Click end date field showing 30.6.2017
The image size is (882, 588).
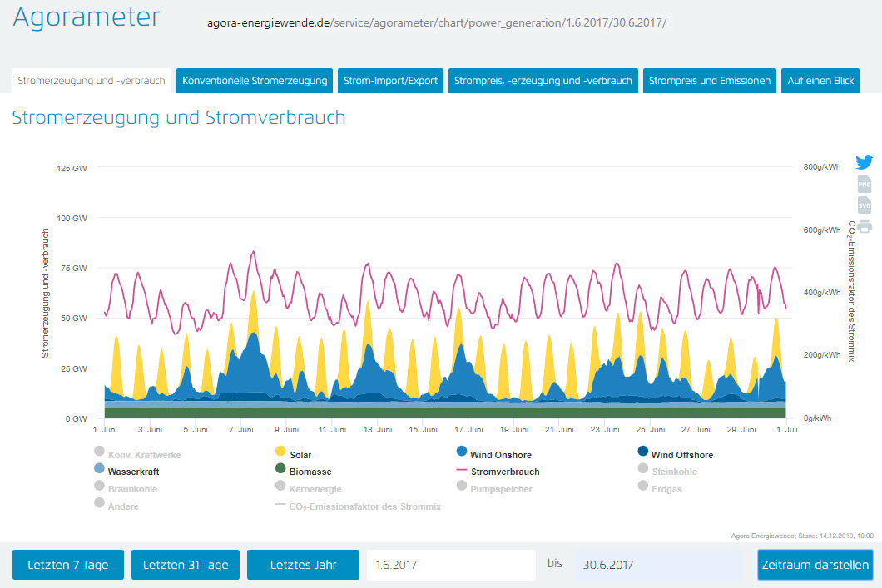pos(657,565)
